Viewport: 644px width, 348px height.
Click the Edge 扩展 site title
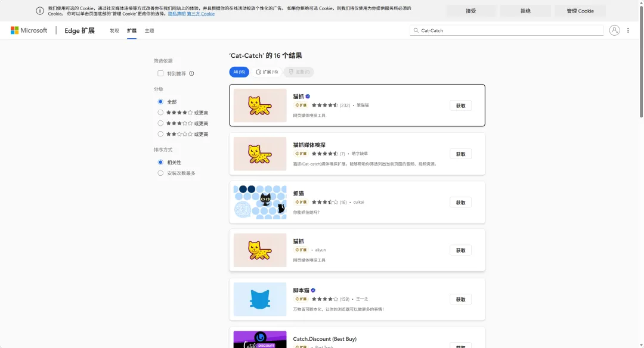80,30
